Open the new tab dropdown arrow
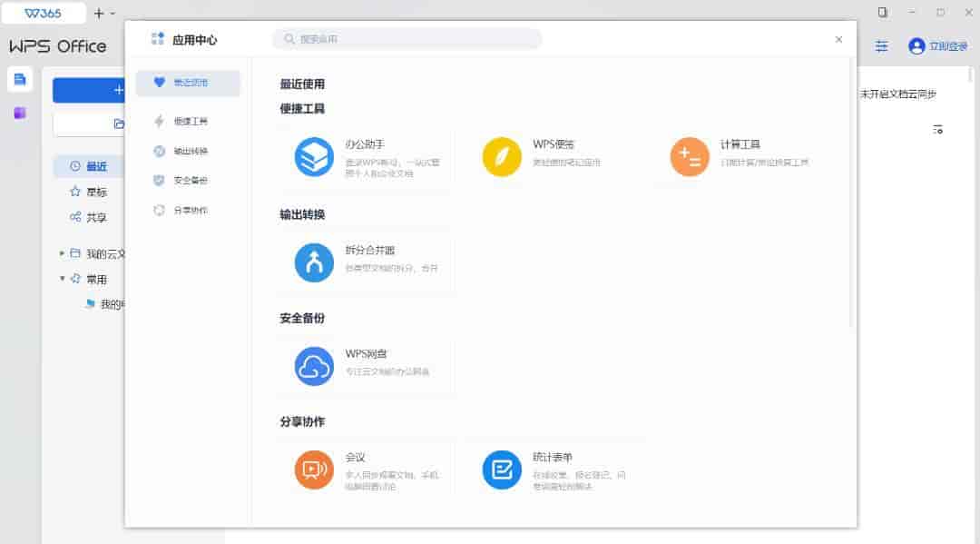Image resolution: width=980 pixels, height=544 pixels. [x=113, y=14]
